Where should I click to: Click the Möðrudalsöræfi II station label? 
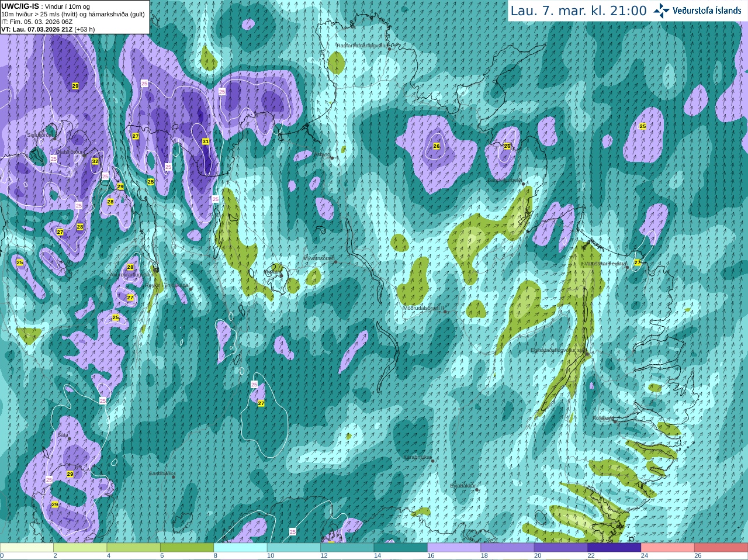pyautogui.click(x=423, y=308)
